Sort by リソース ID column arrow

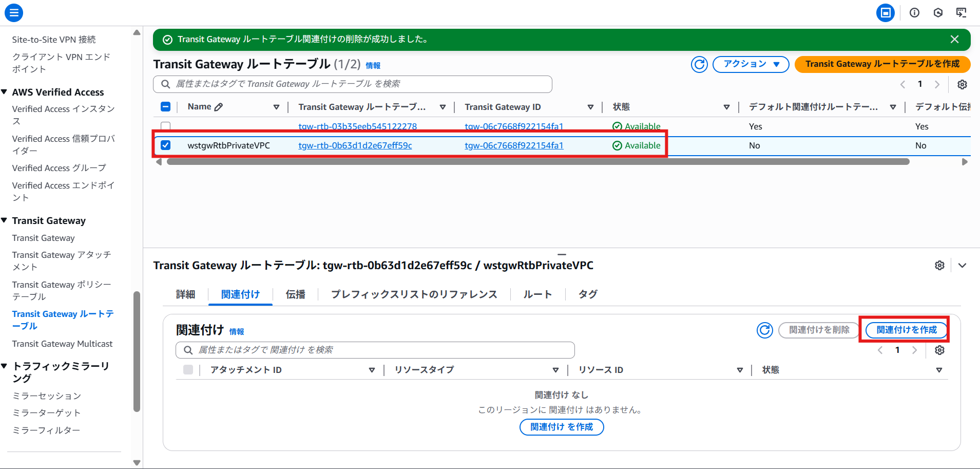coord(740,370)
